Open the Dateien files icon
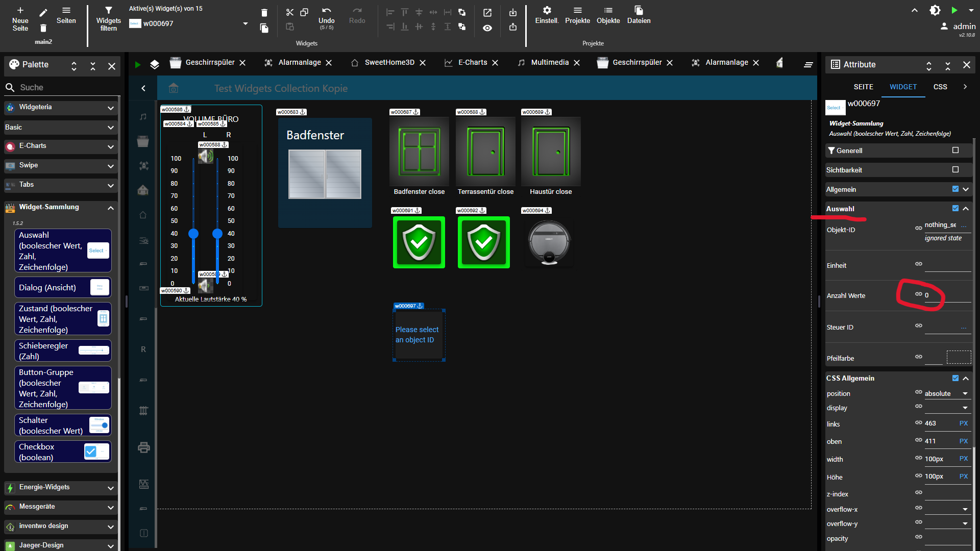980x551 pixels. coord(639,10)
